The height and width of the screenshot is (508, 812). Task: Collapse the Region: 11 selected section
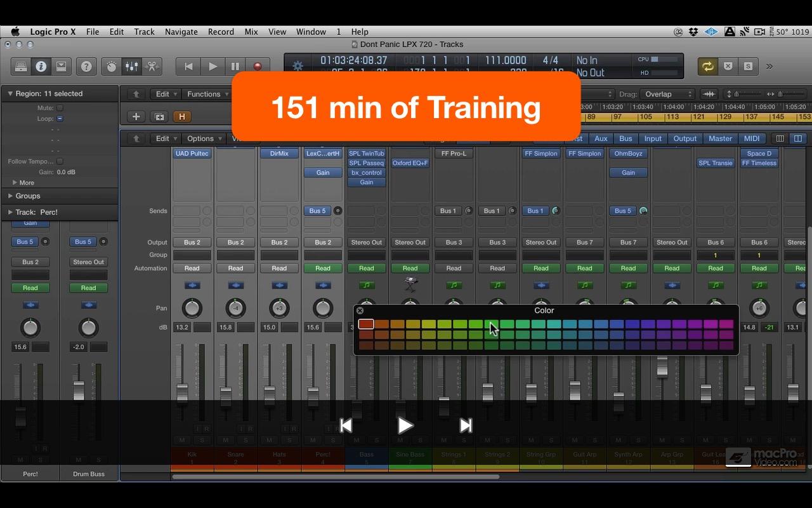click(x=10, y=93)
